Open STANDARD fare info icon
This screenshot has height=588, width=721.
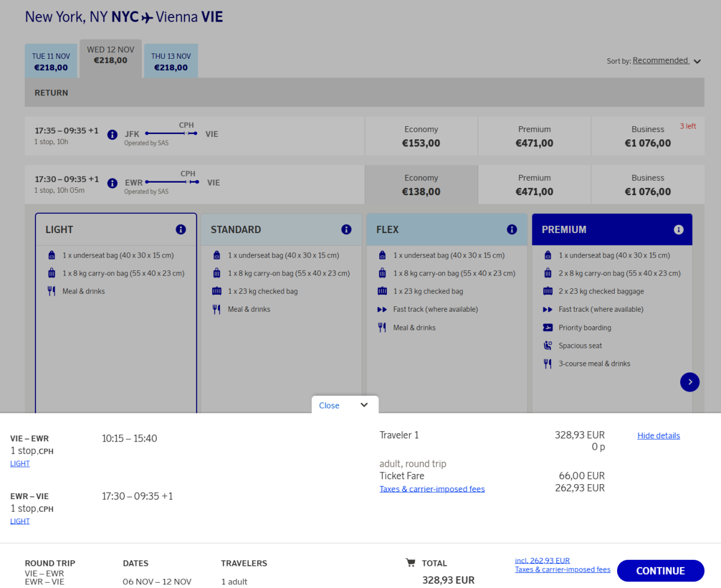pyautogui.click(x=346, y=229)
